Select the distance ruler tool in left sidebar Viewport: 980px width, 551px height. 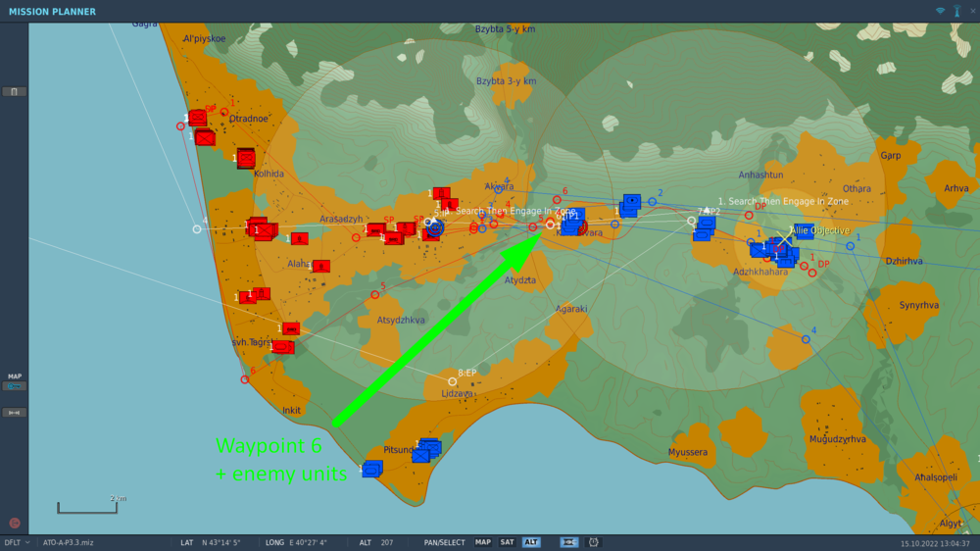pos(14,413)
